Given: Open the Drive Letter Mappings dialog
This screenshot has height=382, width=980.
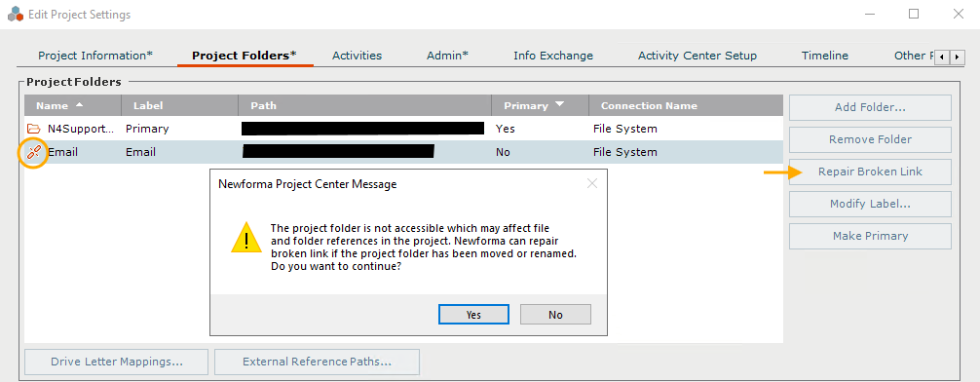Looking at the screenshot, I should (x=116, y=362).
